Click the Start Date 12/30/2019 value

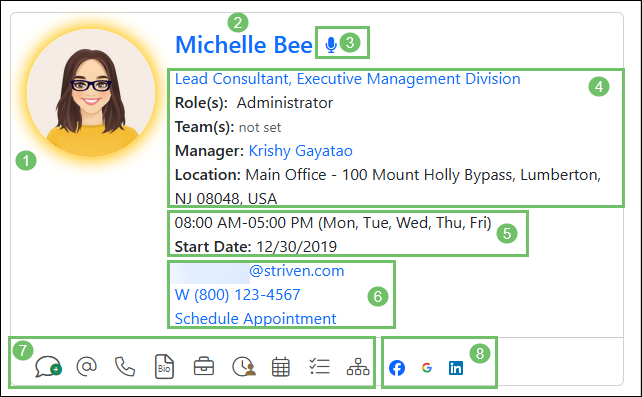click(296, 247)
